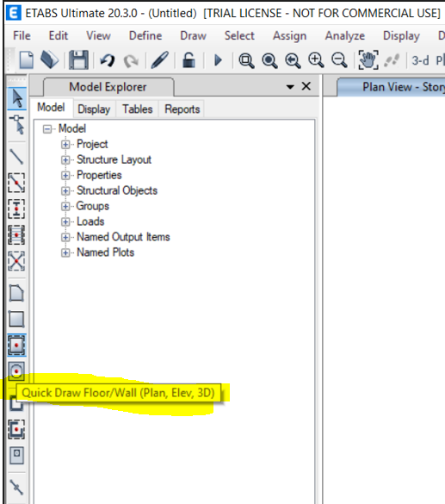Viewport: 445px width, 504px height.
Task: Select the Draw Floor/Wall polygon tool
Action: (x=16, y=293)
